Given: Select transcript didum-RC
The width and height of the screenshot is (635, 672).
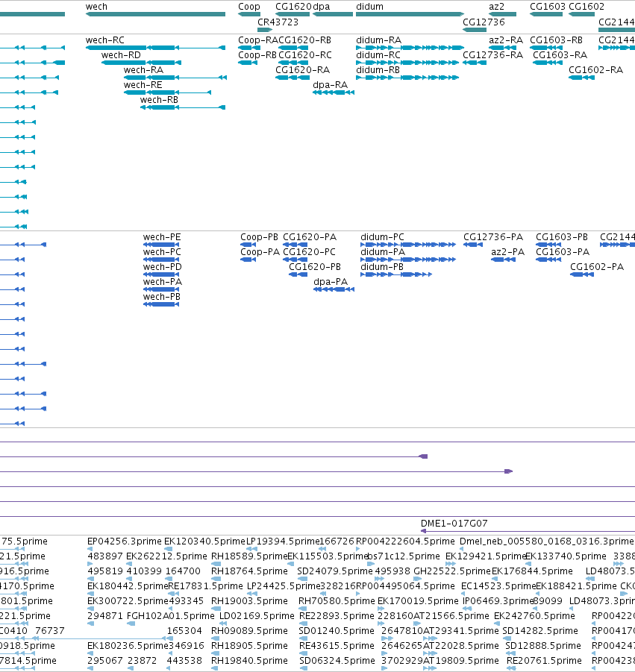Looking at the screenshot, I should coord(378,55).
